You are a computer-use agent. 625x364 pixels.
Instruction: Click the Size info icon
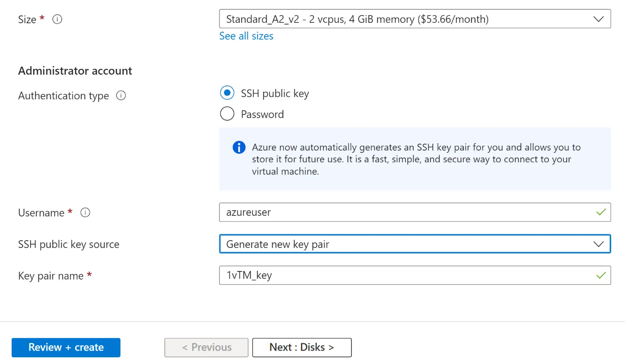tap(57, 19)
